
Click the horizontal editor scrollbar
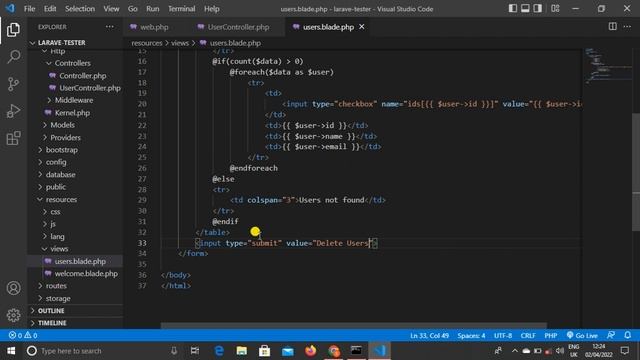353,326
